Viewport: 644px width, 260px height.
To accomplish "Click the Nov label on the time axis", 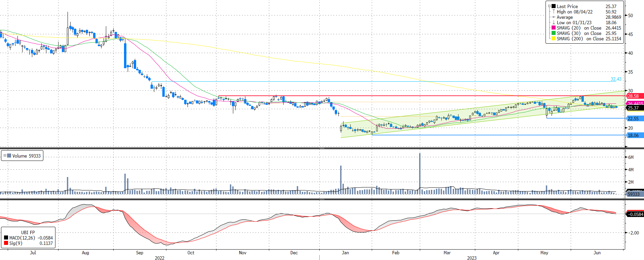I will [x=242, y=253].
